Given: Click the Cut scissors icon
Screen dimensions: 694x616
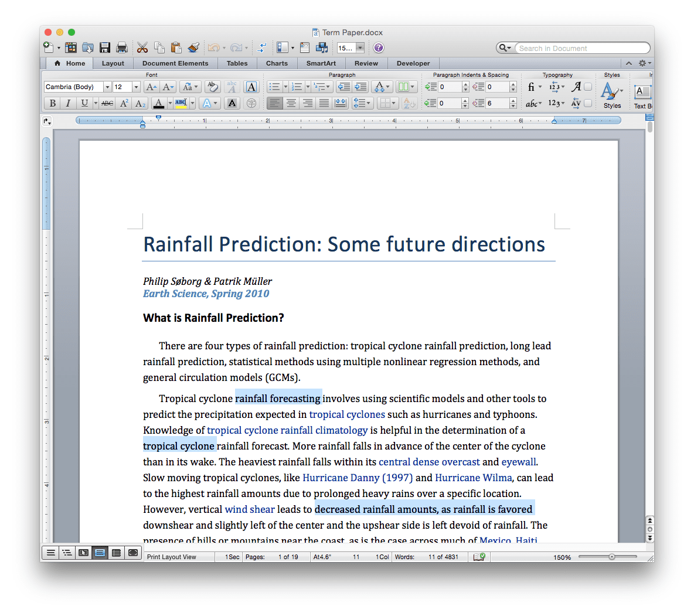Looking at the screenshot, I should (142, 48).
